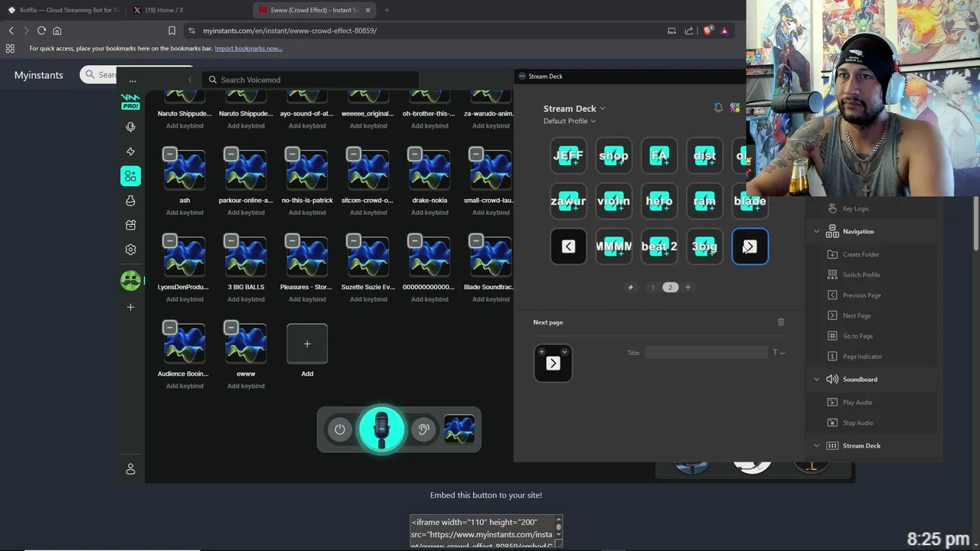Toggle Voicemod power button in bottom bar
This screenshot has height=551, width=980.
340,429
